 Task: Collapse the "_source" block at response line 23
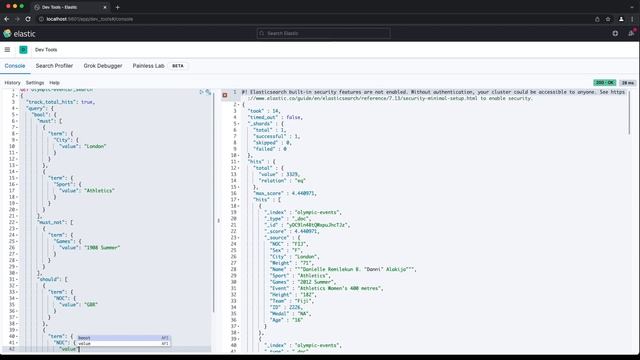[238, 238]
